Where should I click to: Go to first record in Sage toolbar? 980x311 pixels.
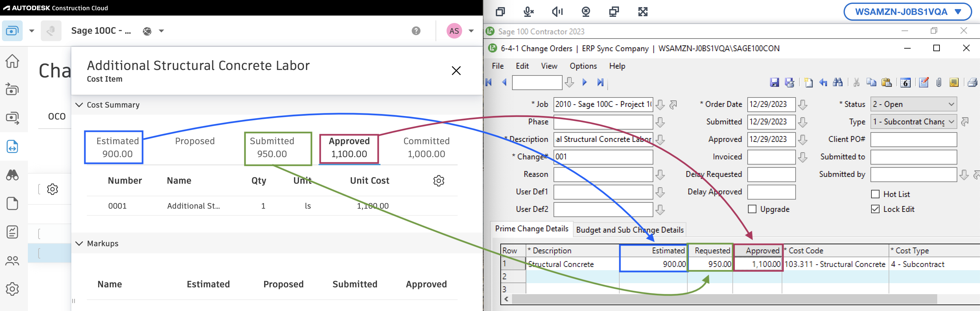pyautogui.click(x=489, y=82)
